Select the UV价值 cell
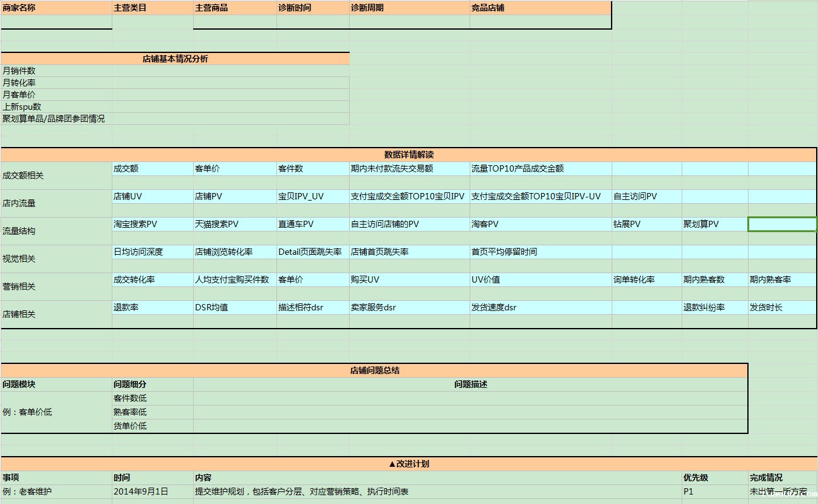Screen dimensions: 818x504 tap(540, 279)
